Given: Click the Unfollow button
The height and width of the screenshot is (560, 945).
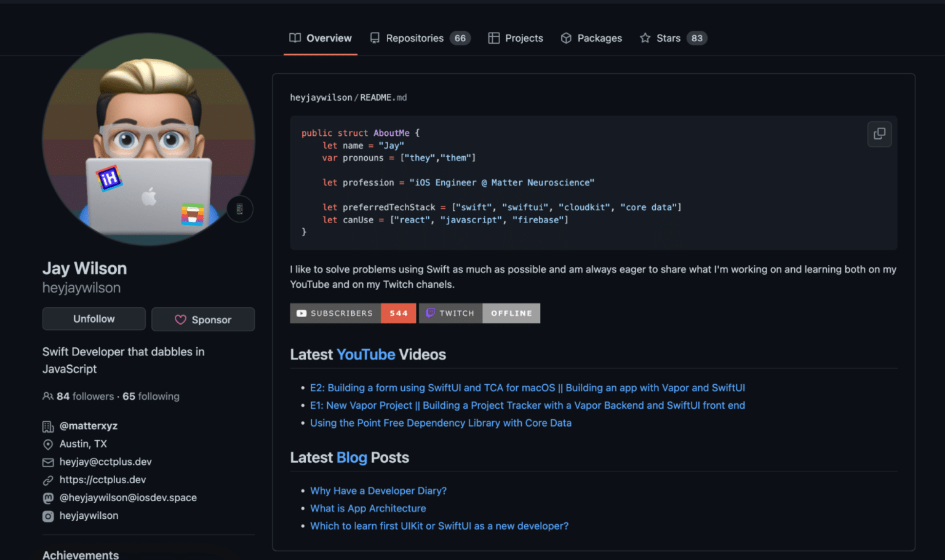Looking at the screenshot, I should 94,318.
